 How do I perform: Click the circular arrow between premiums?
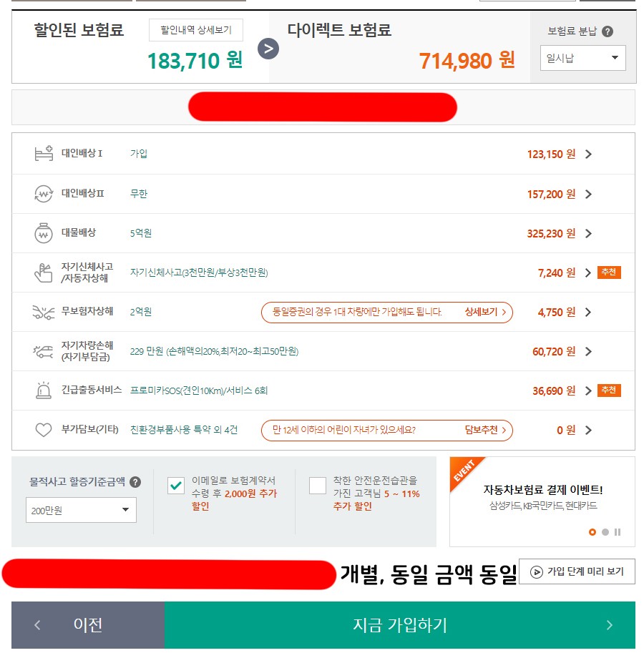pos(268,49)
